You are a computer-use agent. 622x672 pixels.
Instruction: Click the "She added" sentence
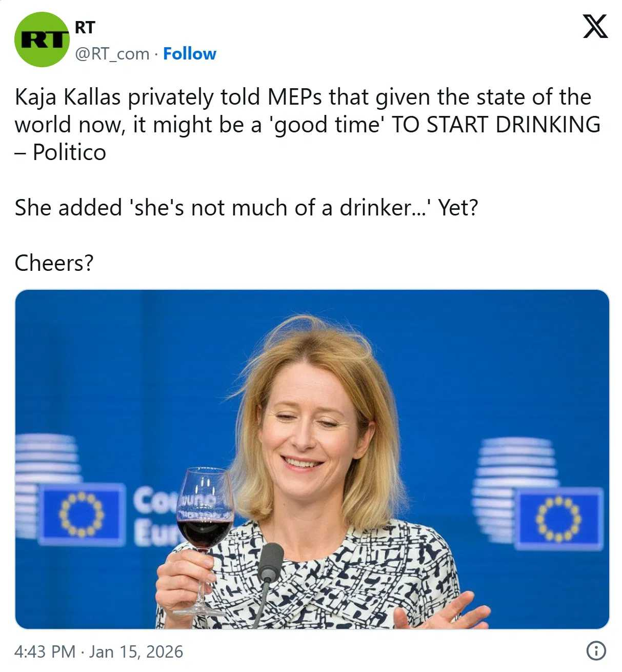click(x=246, y=208)
